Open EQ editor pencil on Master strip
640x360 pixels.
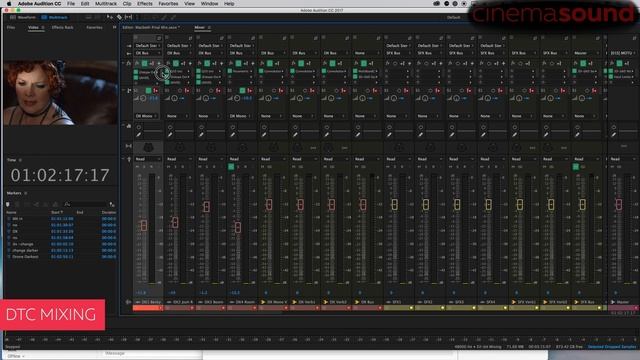tap(613, 134)
